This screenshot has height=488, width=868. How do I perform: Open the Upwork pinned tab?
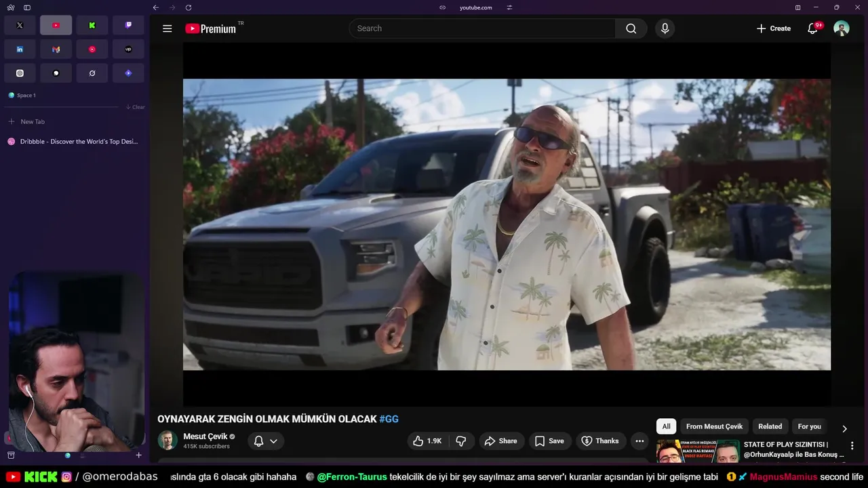[x=128, y=49]
